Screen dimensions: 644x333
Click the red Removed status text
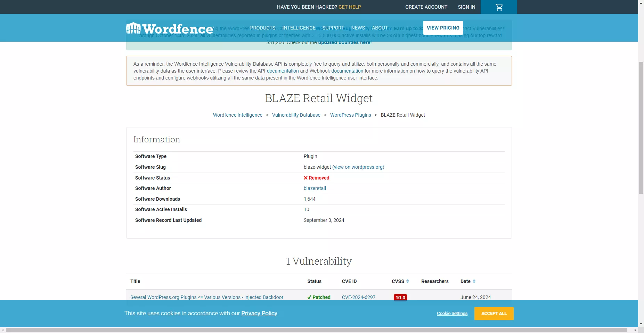316,178
